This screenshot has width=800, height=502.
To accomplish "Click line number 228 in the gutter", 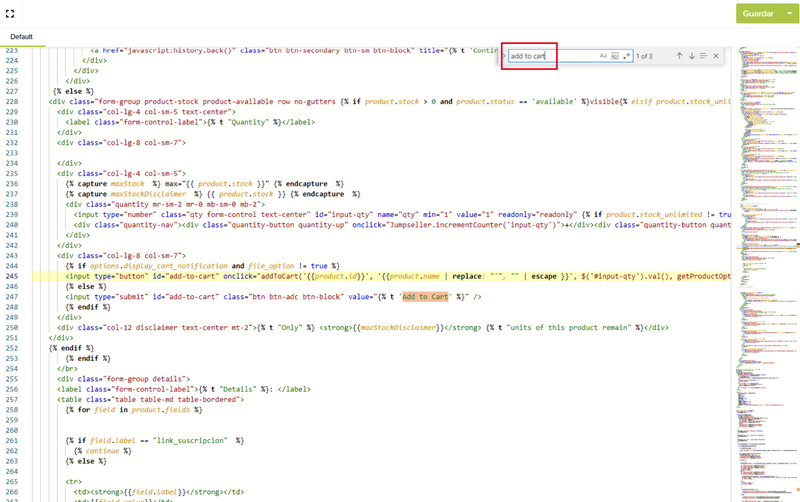I will pyautogui.click(x=12, y=100).
